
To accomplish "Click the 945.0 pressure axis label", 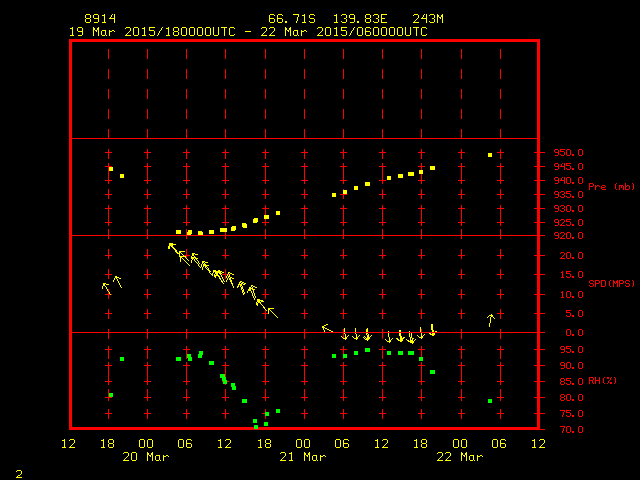I will pos(568,167).
